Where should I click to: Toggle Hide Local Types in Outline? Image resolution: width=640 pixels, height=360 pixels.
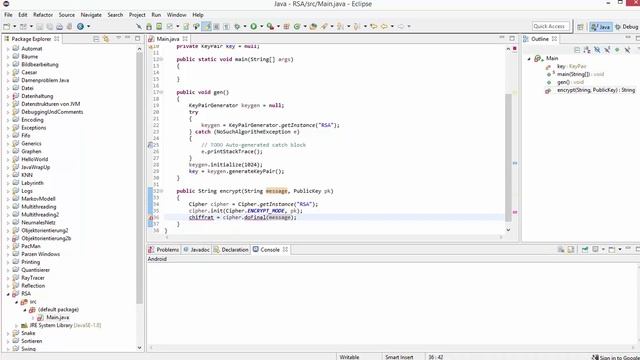pos(627,50)
